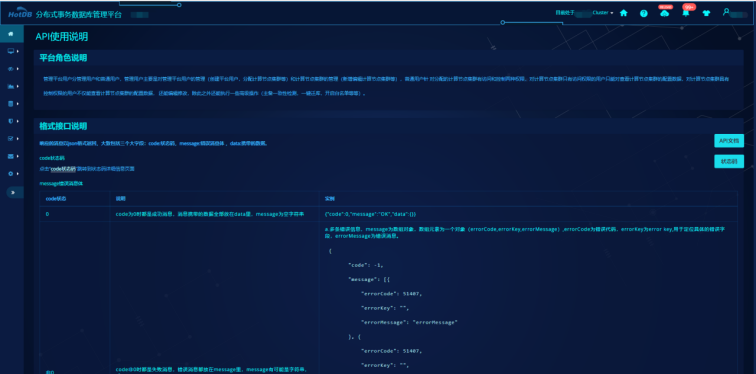Viewport: 756px width, 374px height.
Task: Open the sidebar eye icon menu
Action: (x=11, y=69)
